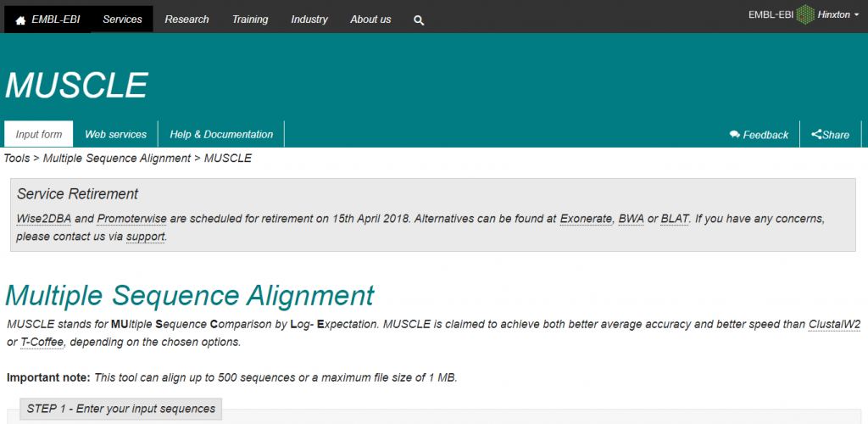The width and height of the screenshot is (868, 424).
Task: Open the T-Coffee link
Action: [x=42, y=342]
